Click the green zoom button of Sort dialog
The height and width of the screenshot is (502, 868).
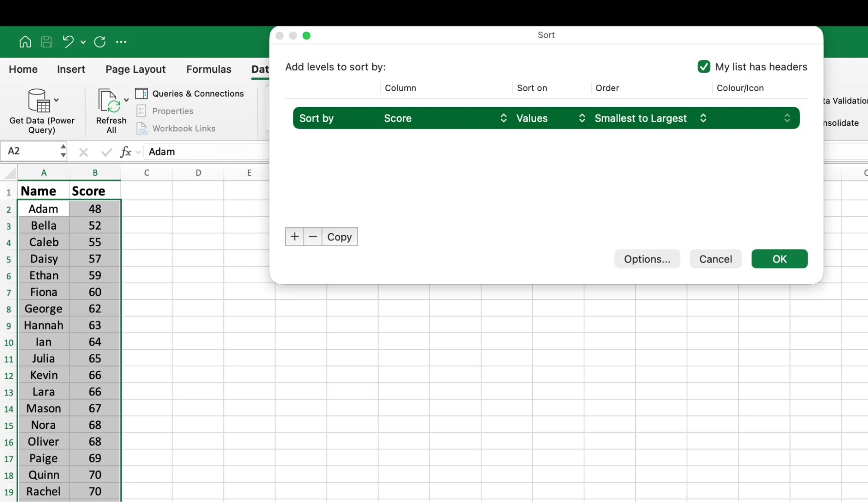click(307, 36)
